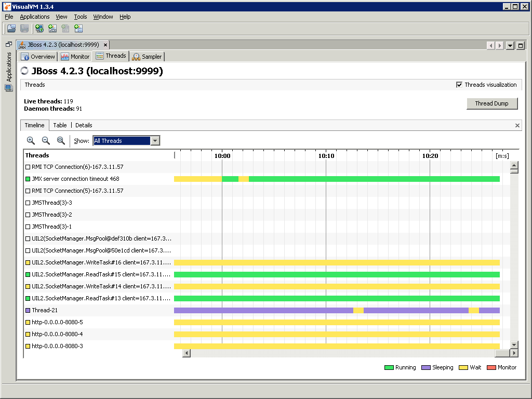Toggle http-0.0.0.0-8080-5 thread marker

[28, 322]
